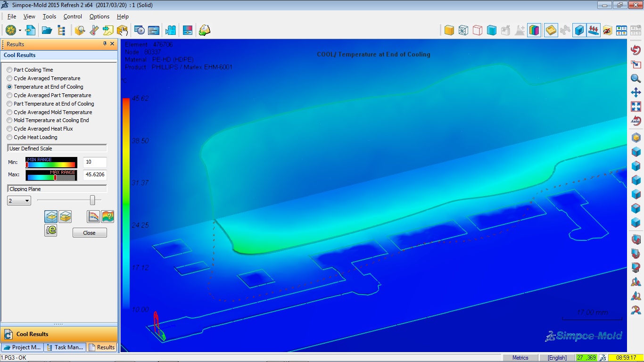This screenshot has width=644, height=362.
Task: Open the clipping plane number dropdown
Action: click(19, 201)
